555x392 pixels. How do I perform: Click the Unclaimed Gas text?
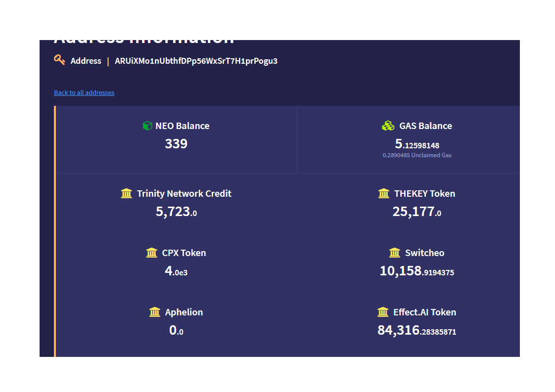coord(417,155)
